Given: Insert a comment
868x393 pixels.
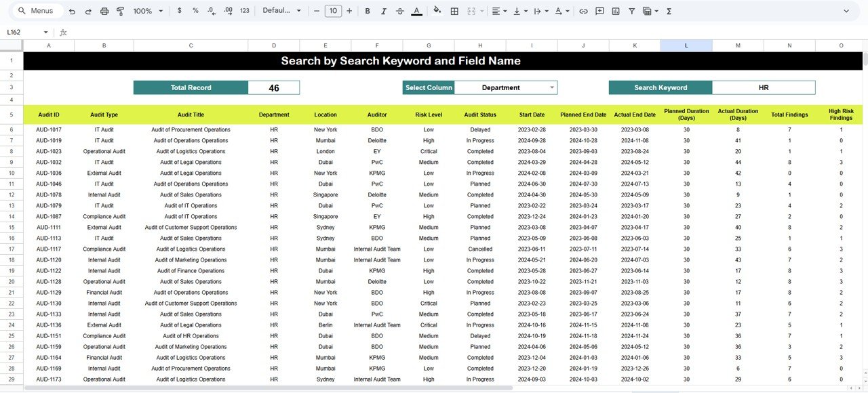Looking at the screenshot, I should tap(599, 11).
